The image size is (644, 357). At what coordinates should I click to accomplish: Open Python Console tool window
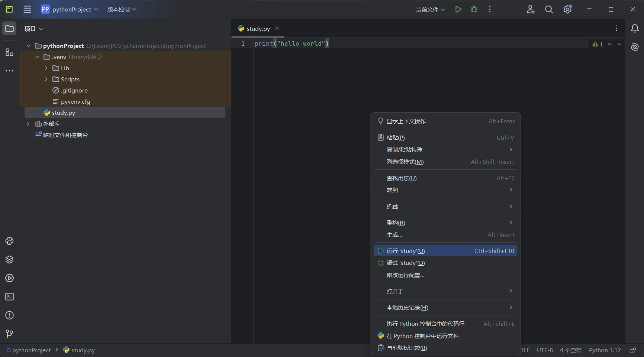pyautogui.click(x=9, y=241)
